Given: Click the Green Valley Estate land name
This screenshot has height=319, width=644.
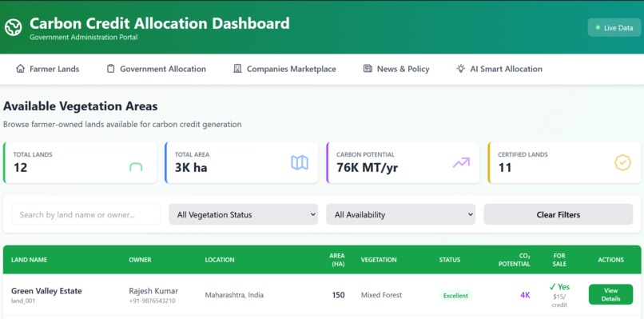Looking at the screenshot, I should (46, 291).
